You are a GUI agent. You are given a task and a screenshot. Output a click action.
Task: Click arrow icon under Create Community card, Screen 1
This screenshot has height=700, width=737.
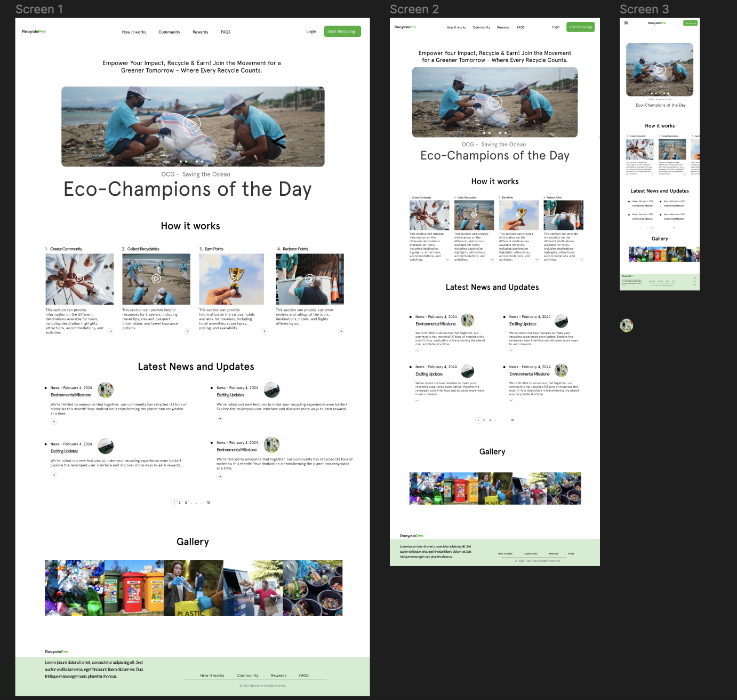pos(110,331)
